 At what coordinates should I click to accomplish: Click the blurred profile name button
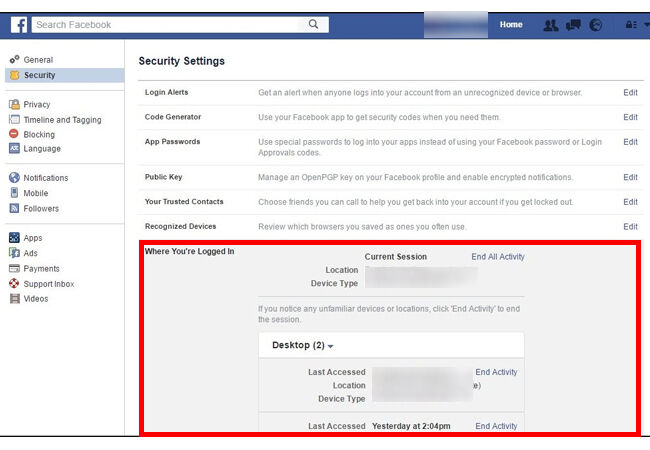point(456,25)
